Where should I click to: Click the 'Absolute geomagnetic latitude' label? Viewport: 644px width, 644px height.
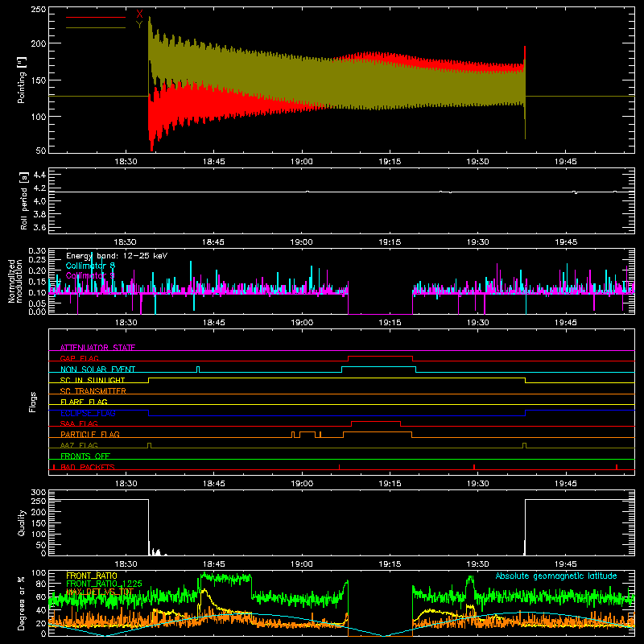556,576
